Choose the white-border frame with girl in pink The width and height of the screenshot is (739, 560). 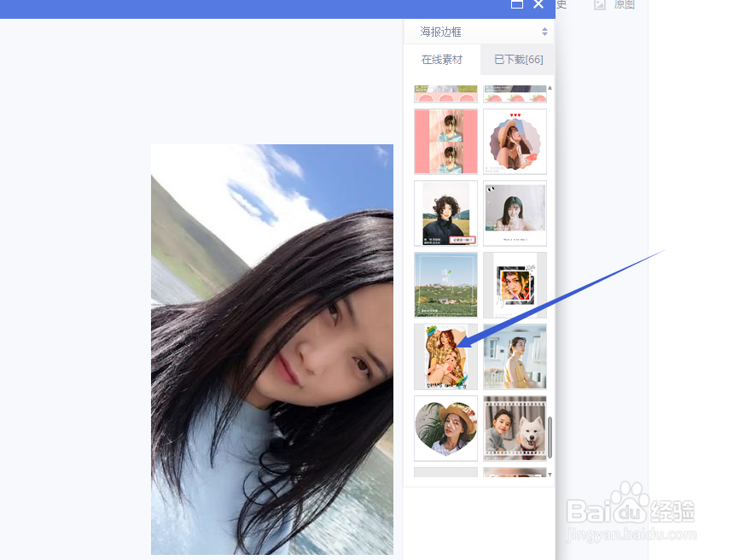(515, 213)
